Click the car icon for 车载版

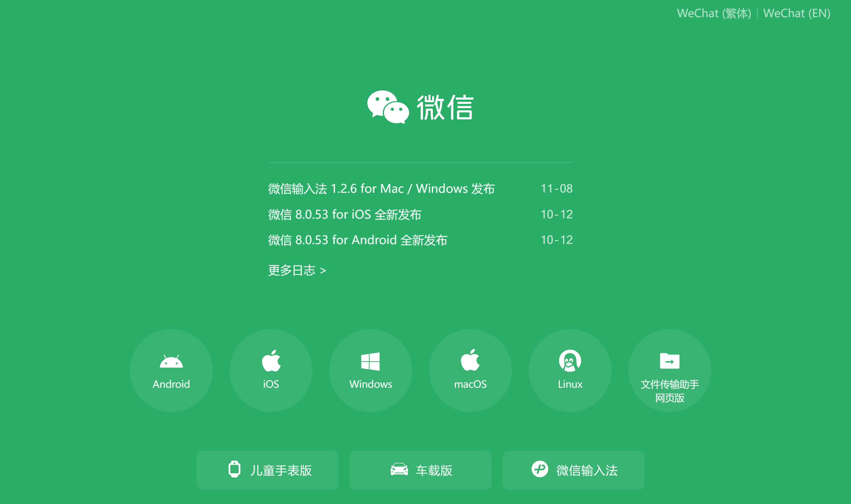tap(399, 469)
